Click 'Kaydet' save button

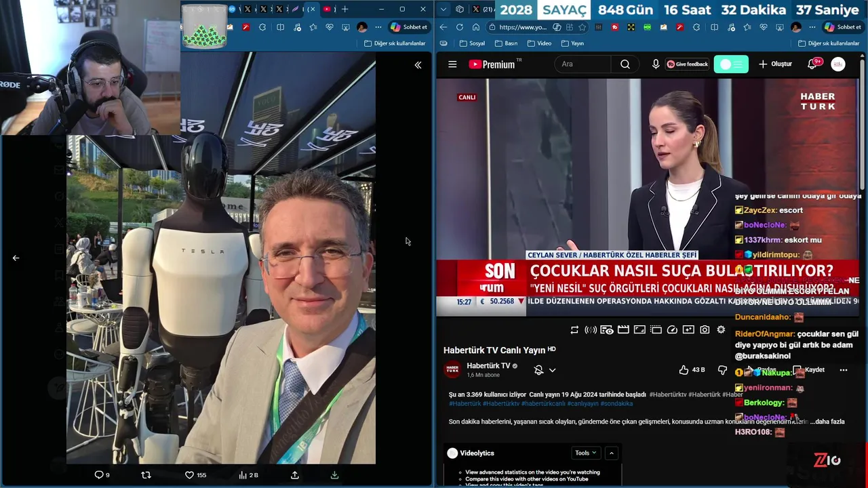coord(809,370)
